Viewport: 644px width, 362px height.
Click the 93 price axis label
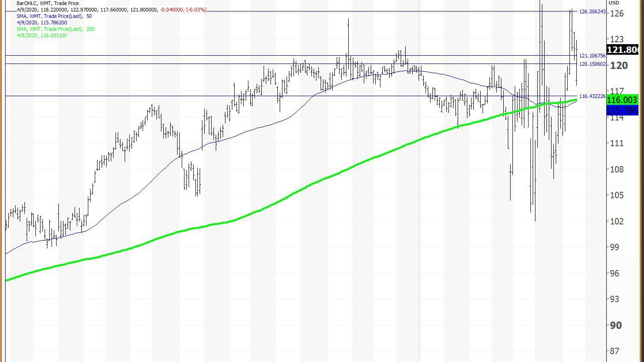pos(615,299)
